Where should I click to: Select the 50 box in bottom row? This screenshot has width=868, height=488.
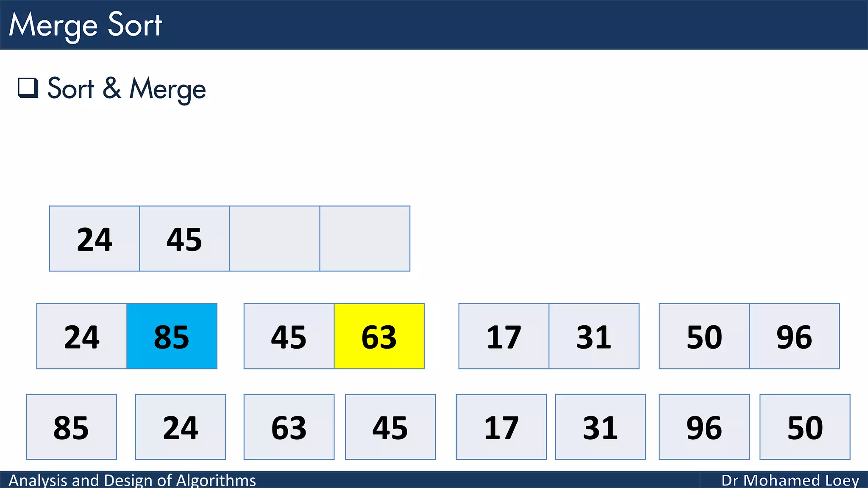tap(805, 427)
